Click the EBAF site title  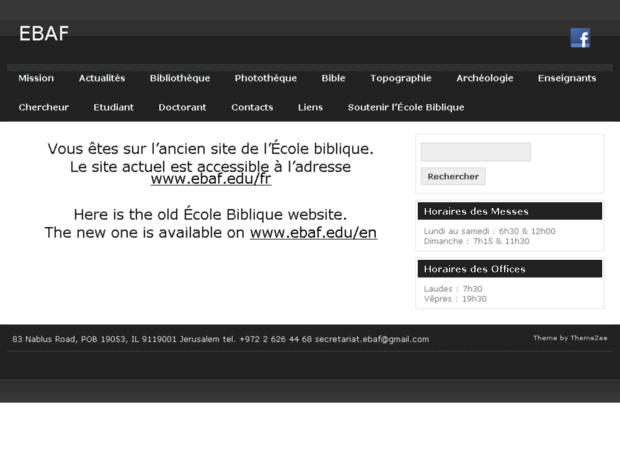click(44, 34)
